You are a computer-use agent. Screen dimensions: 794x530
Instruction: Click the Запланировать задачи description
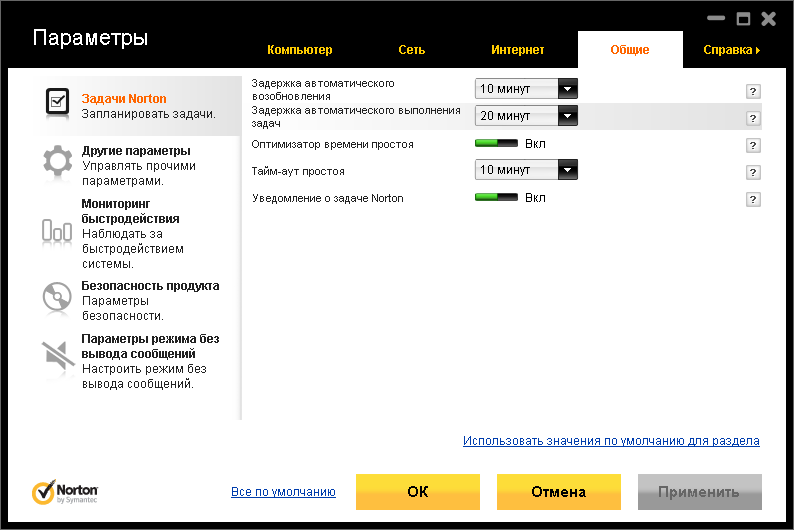pos(149,114)
